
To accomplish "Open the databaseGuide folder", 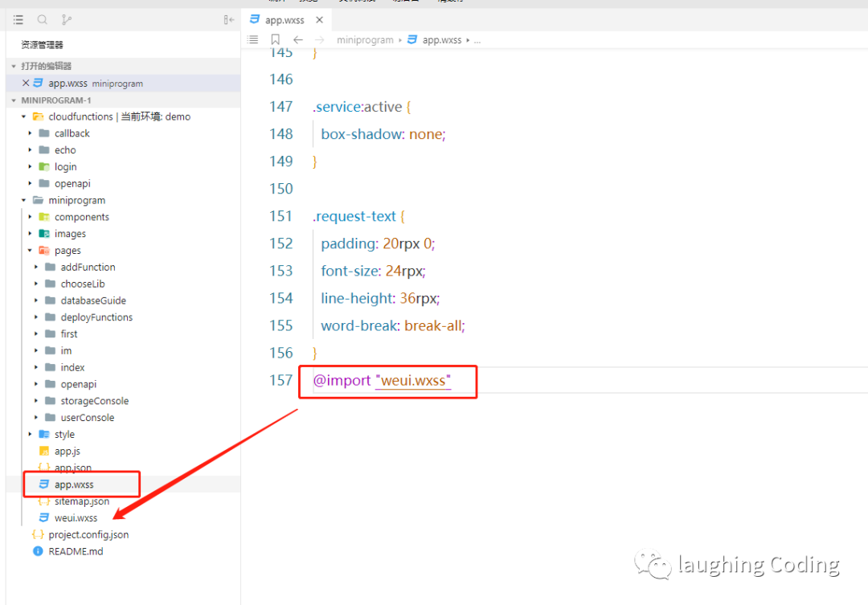I will click(93, 300).
